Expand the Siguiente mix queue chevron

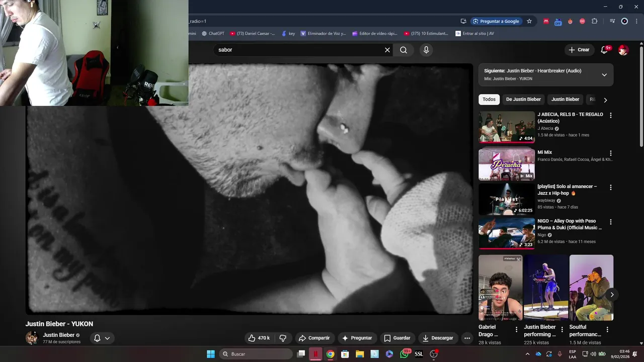[604, 75]
